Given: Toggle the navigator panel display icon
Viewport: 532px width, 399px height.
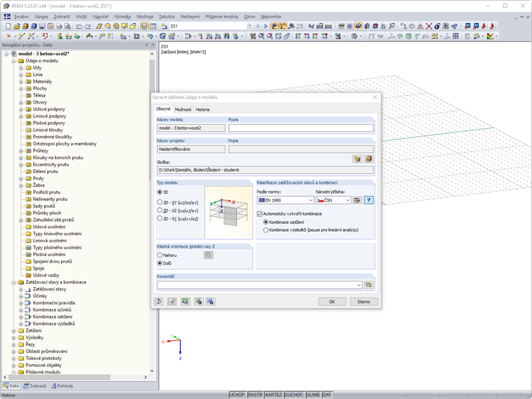Looking at the screenshot, I should coord(144,26).
